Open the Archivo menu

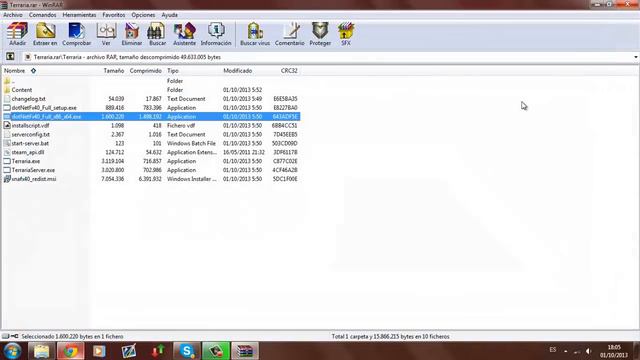coord(13,15)
